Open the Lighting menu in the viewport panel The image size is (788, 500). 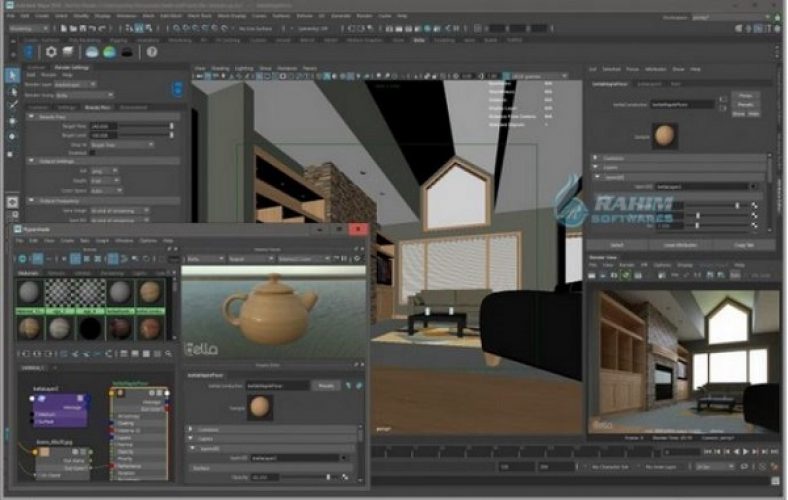coord(243,68)
